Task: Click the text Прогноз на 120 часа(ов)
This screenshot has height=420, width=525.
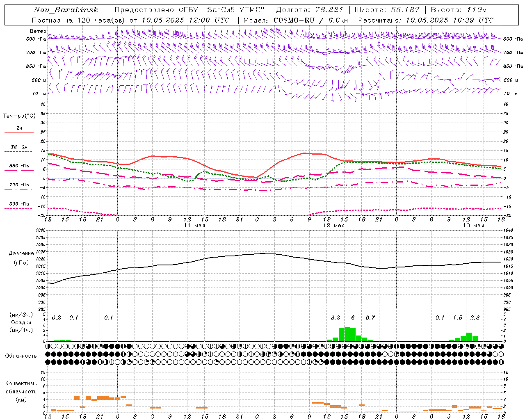Action: click(x=78, y=20)
